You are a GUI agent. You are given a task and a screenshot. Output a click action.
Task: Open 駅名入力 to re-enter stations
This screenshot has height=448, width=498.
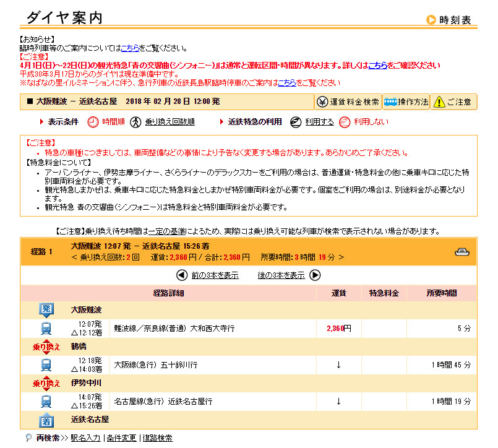[85, 438]
